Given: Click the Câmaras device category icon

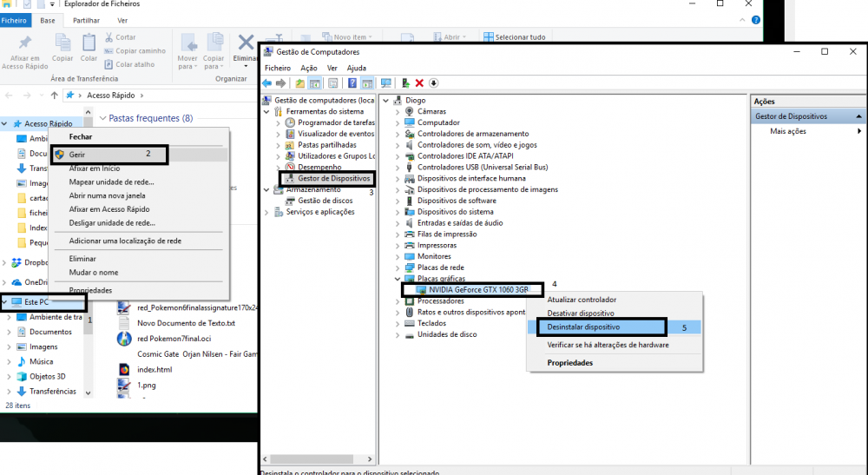Looking at the screenshot, I should (410, 111).
